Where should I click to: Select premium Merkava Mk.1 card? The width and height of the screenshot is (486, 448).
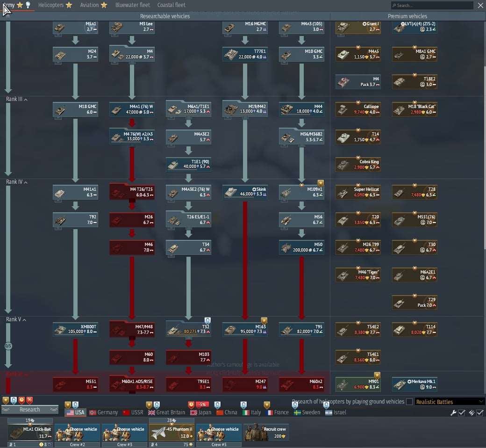(x=415, y=384)
